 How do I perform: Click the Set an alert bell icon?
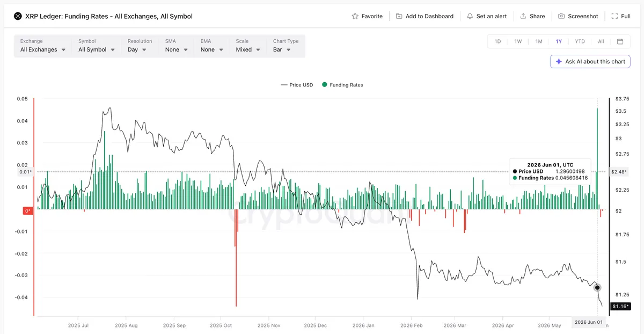pos(470,16)
